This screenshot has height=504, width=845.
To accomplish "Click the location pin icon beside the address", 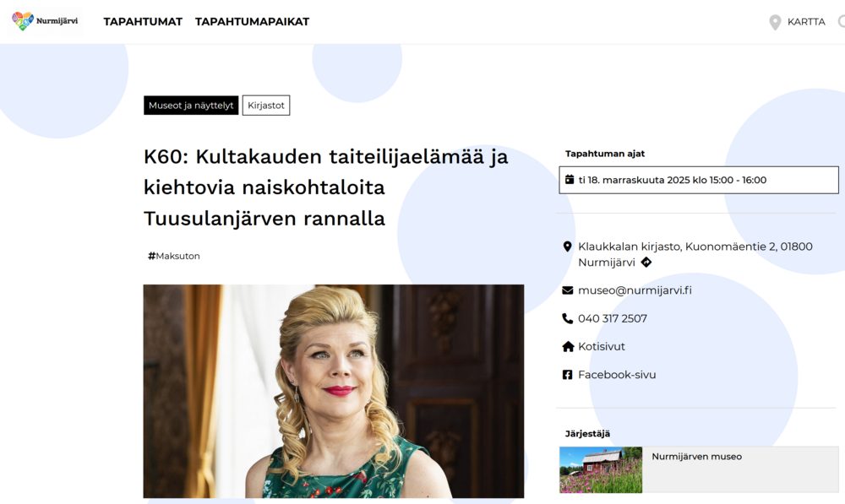I will (568, 247).
